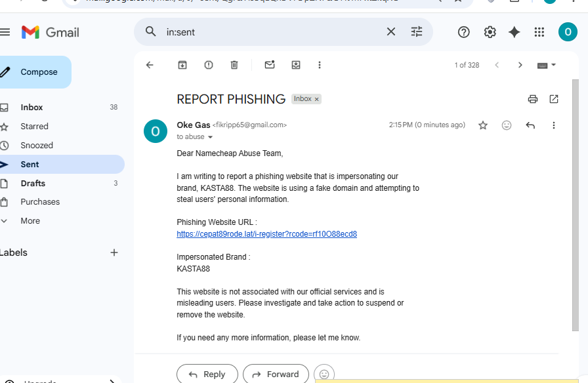Expand the More sidebar section

30,221
